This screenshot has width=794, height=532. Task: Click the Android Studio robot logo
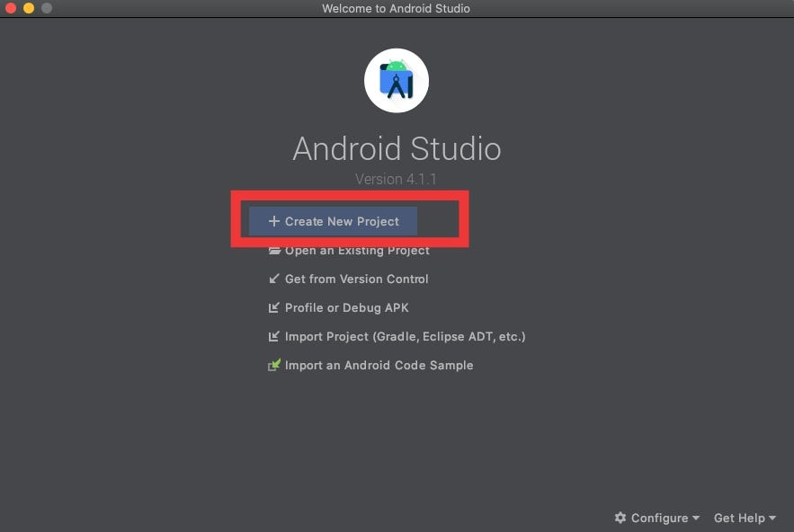(397, 79)
